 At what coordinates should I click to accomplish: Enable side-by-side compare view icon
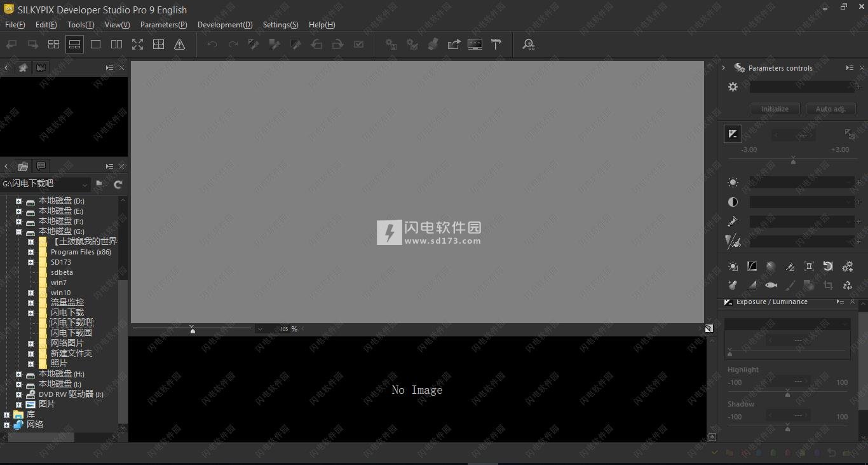pos(116,45)
